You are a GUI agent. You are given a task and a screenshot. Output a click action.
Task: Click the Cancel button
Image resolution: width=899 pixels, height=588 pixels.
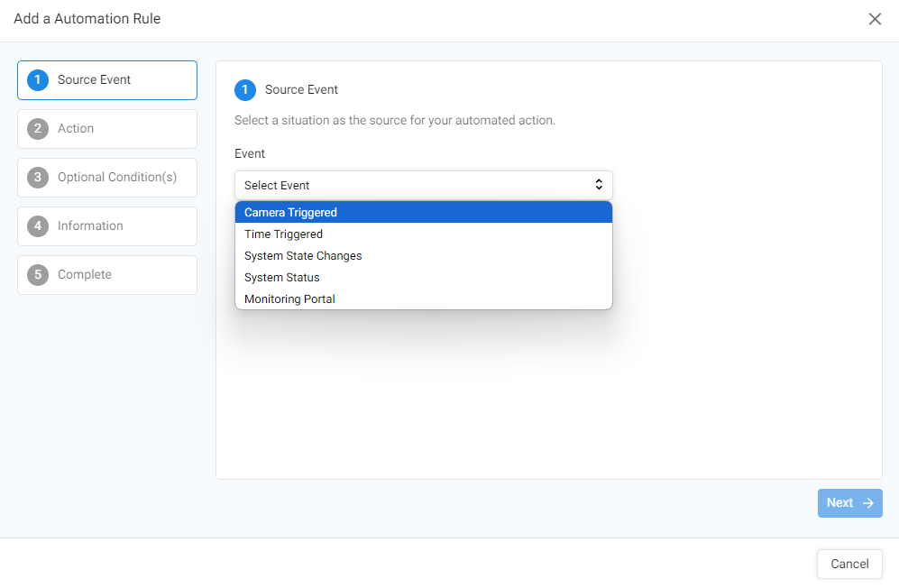pos(849,564)
